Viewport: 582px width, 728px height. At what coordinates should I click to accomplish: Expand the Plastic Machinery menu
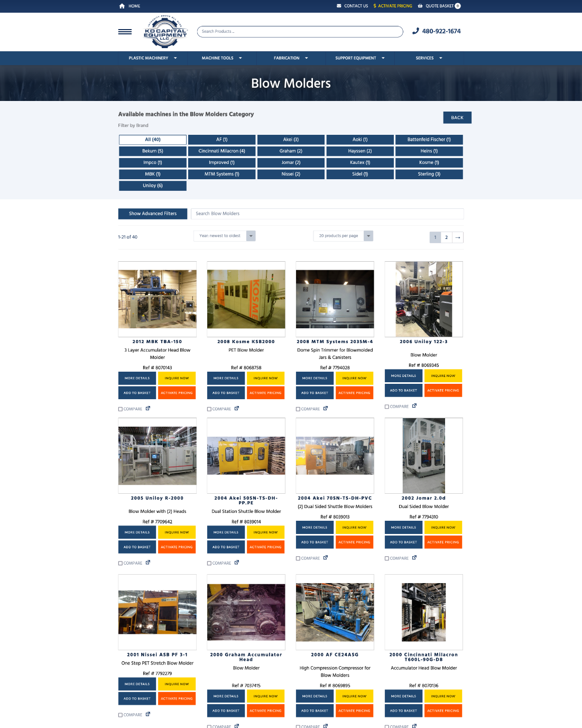click(x=153, y=58)
